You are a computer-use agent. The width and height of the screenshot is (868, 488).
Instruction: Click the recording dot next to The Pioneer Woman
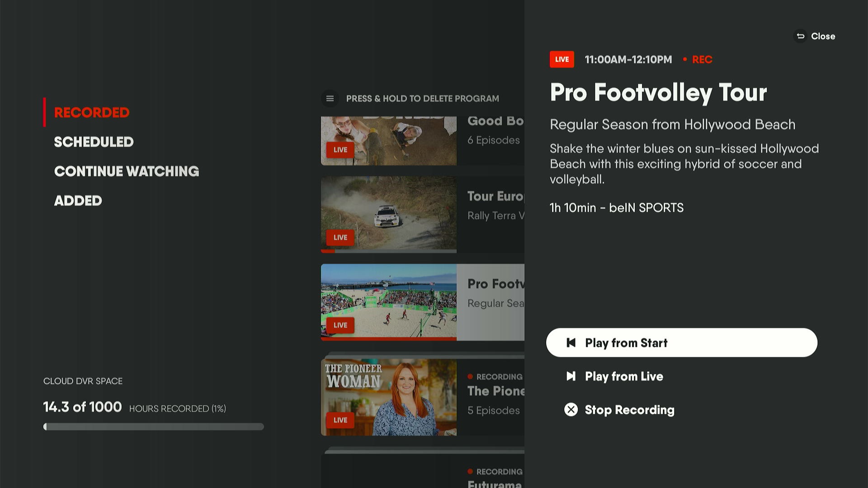click(470, 376)
